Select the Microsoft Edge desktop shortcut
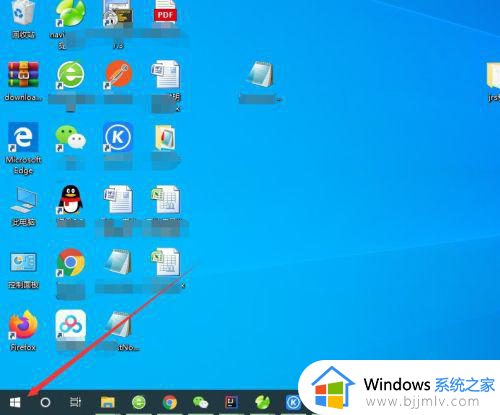 [x=23, y=137]
